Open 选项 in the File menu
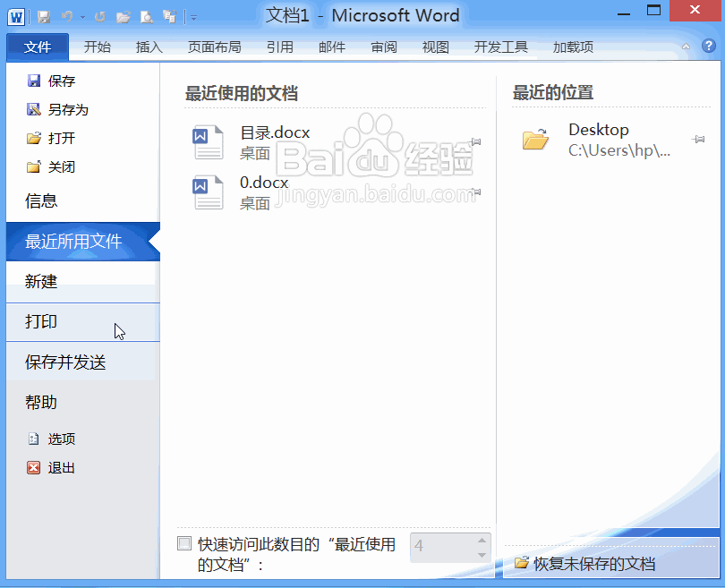This screenshot has width=725, height=588. click(51, 439)
